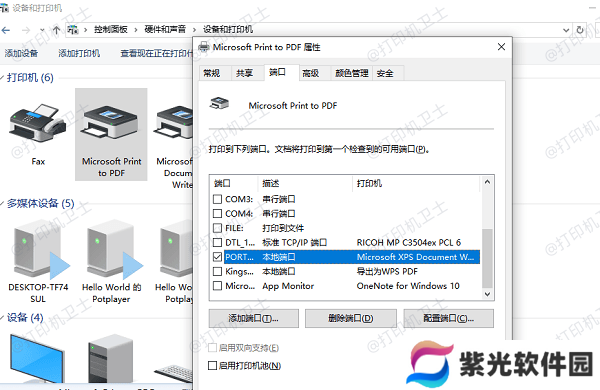Open the 颜色管理 tab
This screenshot has width=600, height=390.
tap(352, 73)
